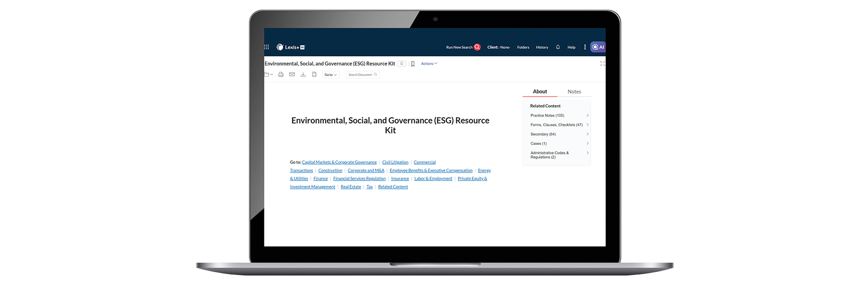Open the vertical three-dot more menu
The width and height of the screenshot is (868, 284).
click(585, 47)
